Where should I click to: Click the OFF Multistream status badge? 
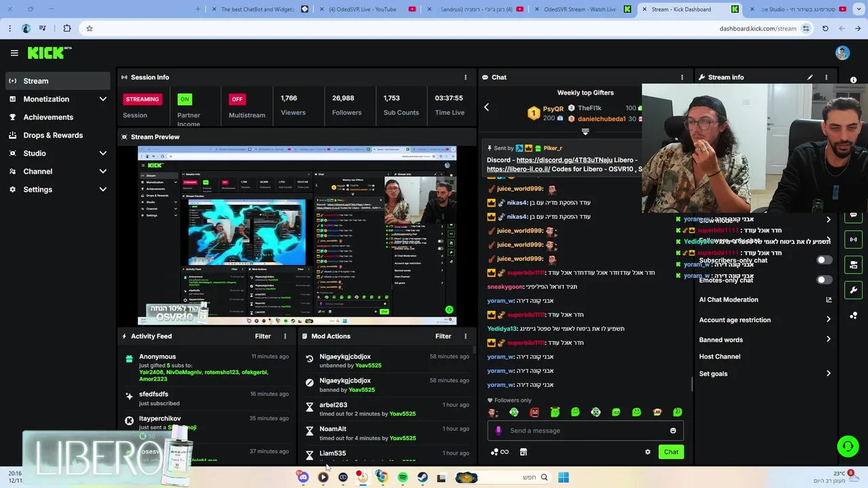coord(237,99)
